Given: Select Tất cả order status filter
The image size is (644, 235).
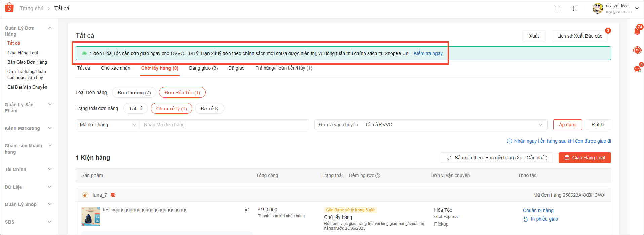Looking at the screenshot, I should click(136, 109).
